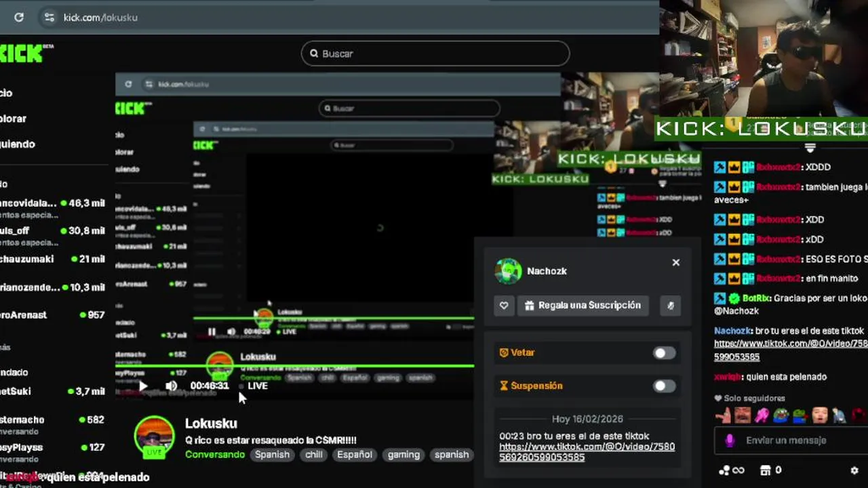Open the Lokusku channel name below player
Viewport: 868px width, 488px height.
point(211,424)
